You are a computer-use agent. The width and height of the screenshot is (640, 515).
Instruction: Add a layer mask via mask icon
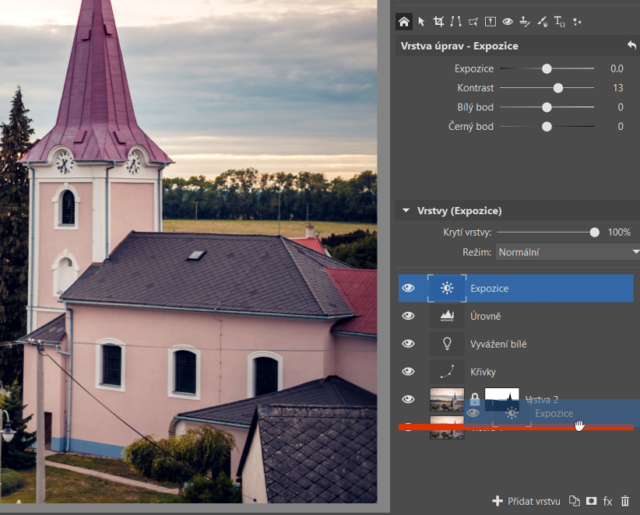(x=590, y=500)
